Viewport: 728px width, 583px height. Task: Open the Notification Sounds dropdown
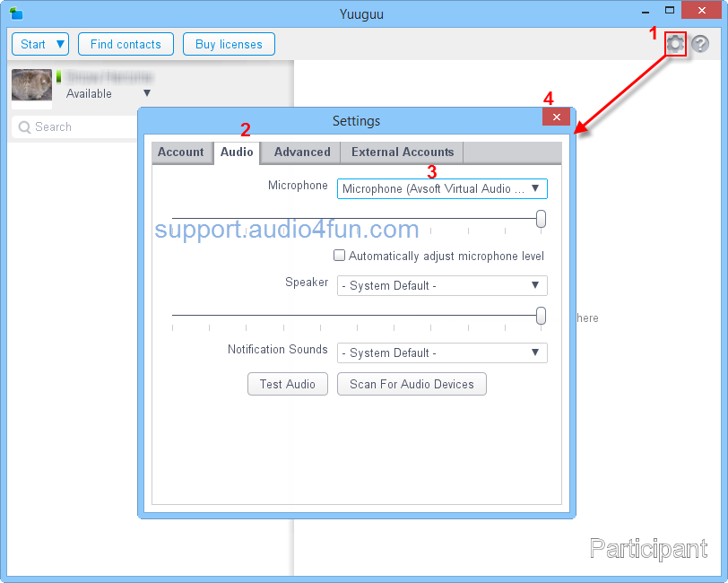[442, 352]
